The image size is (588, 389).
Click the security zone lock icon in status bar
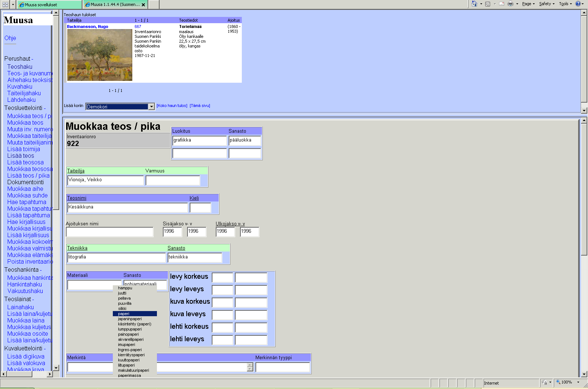[x=545, y=382]
